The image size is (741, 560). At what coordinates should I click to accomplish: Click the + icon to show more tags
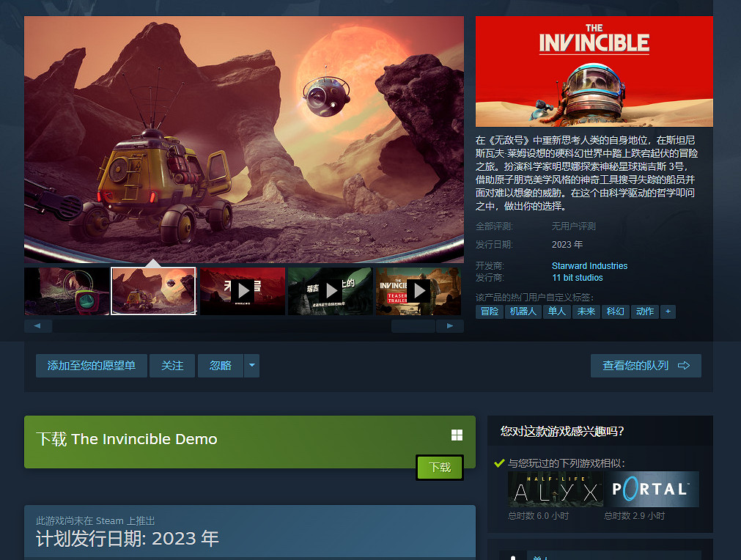(x=668, y=311)
